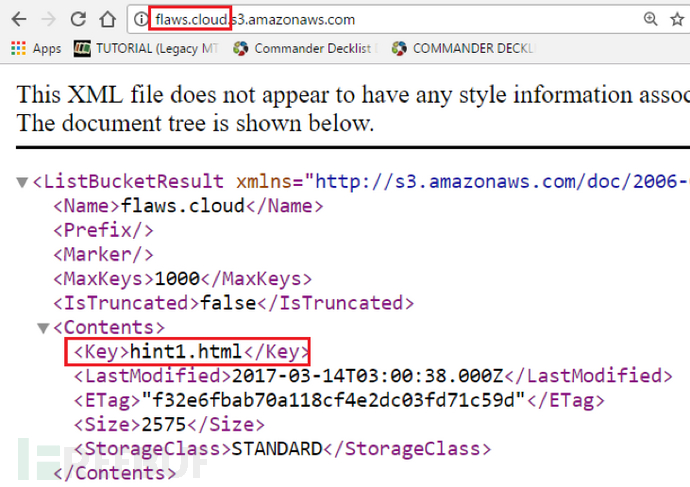The width and height of the screenshot is (690, 487).
Task: Select the Size value 2575
Action: (164, 425)
